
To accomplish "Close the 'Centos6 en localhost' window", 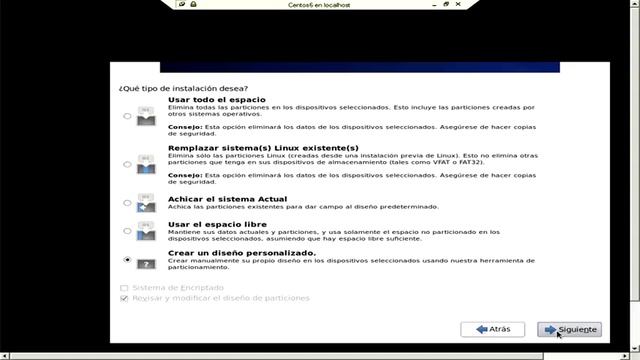I will click(458, 4).
